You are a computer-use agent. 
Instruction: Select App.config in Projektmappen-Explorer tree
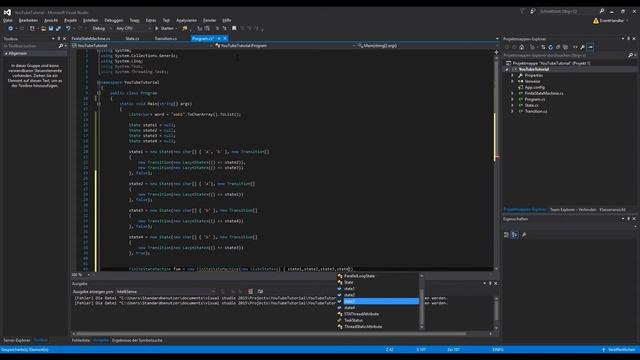[535, 87]
